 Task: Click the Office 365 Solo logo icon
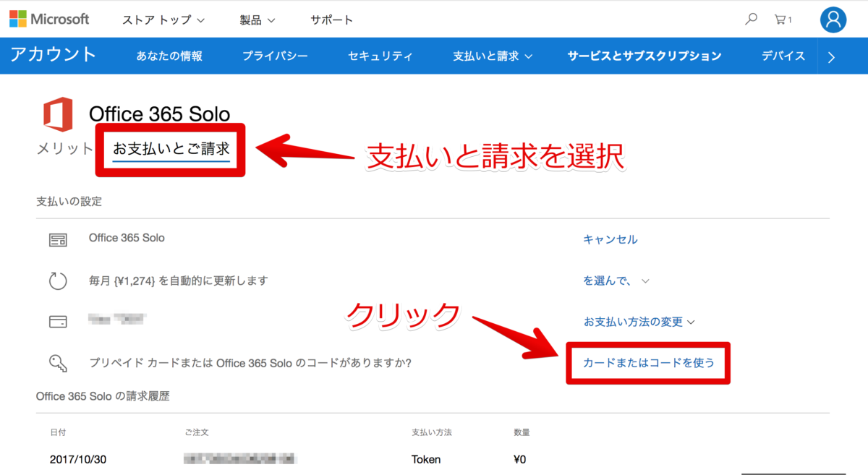point(57,115)
